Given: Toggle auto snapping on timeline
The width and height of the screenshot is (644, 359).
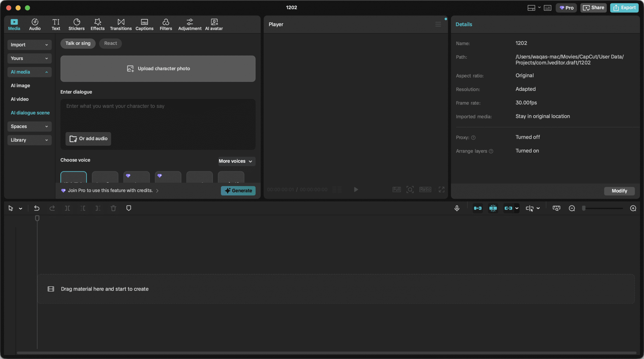Looking at the screenshot, I should 493,208.
